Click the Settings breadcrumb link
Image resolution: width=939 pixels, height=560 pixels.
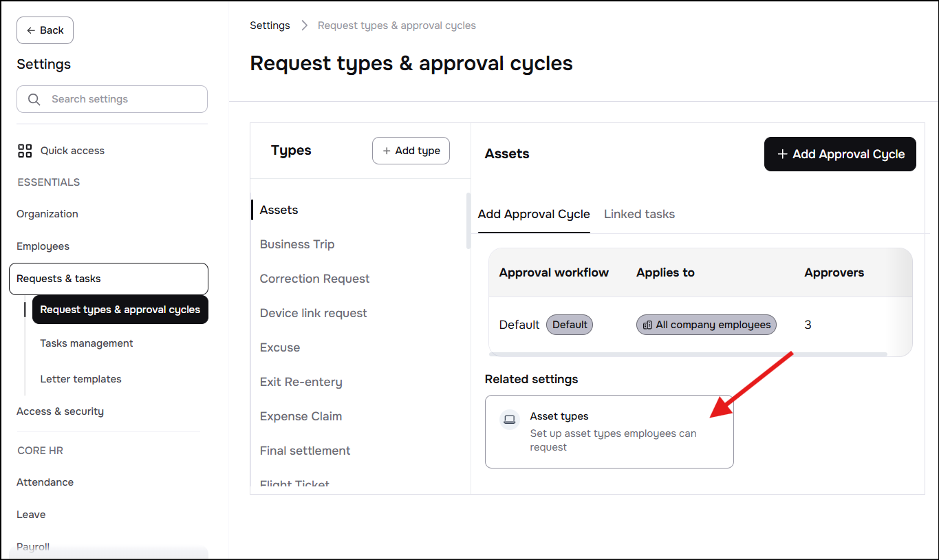click(270, 25)
